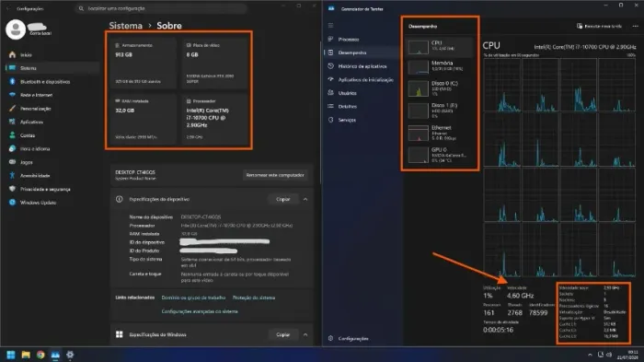Click the 4,60 GHz Velocidade value

pyautogui.click(x=520, y=296)
